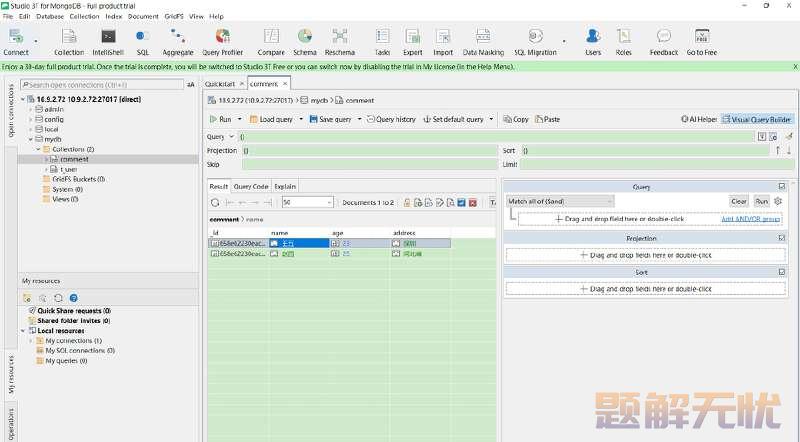Click the search open connections field

pos(102,85)
